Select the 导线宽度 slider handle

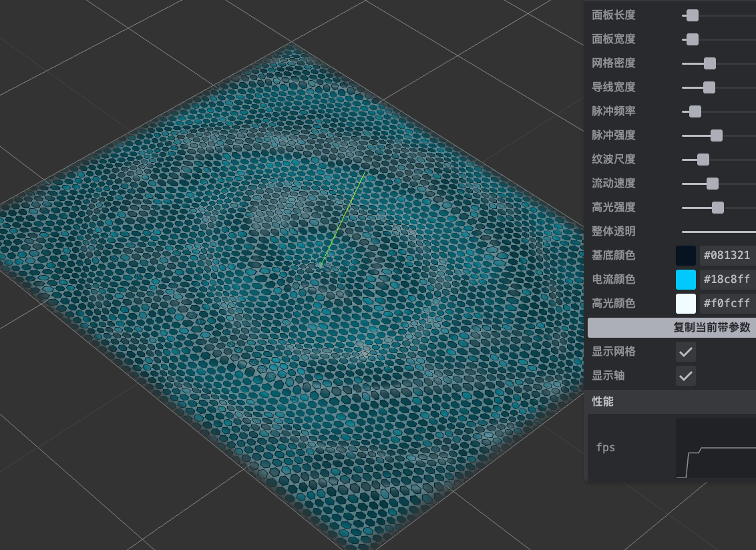pyautogui.click(x=709, y=87)
